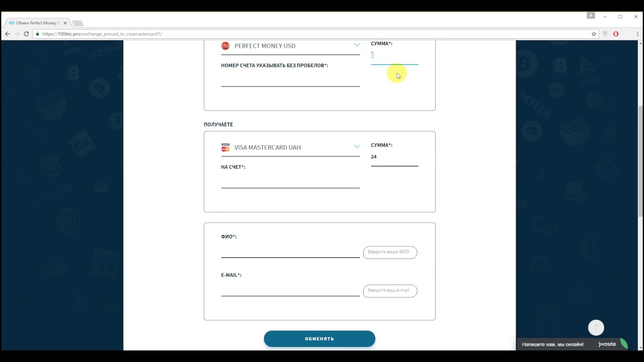Screen dimensions: 644x362
Task: Click the browser forward arrow
Action: pyautogui.click(x=17, y=34)
